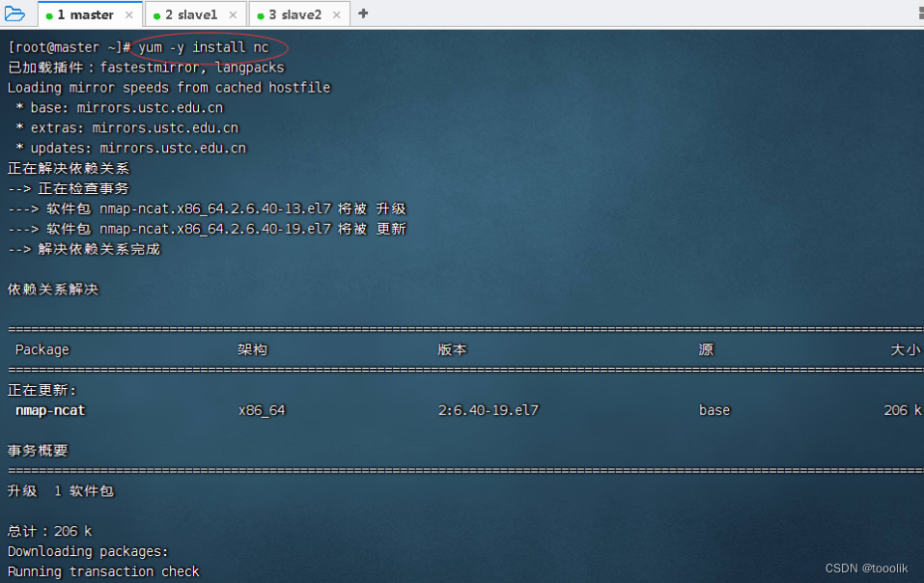Click the 'yum -y install nc' command
The height and width of the screenshot is (583, 924).
[x=204, y=47]
